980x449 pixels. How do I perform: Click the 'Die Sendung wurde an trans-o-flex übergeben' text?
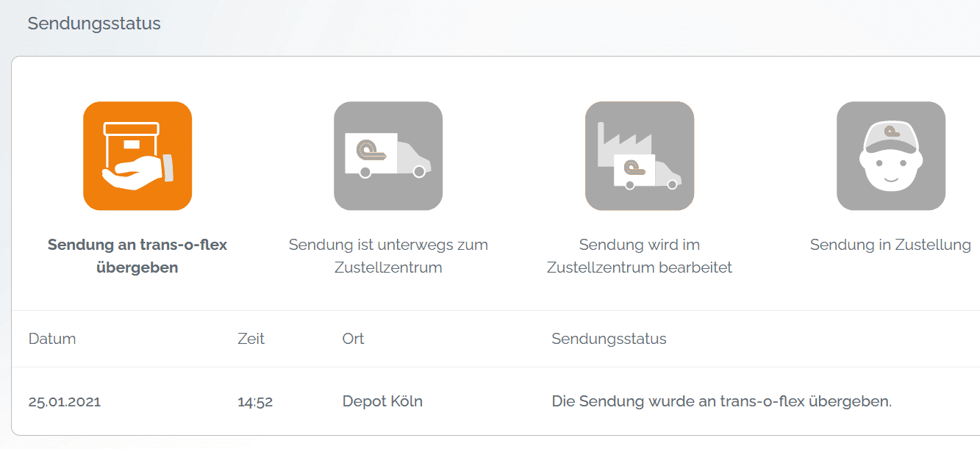point(721,401)
